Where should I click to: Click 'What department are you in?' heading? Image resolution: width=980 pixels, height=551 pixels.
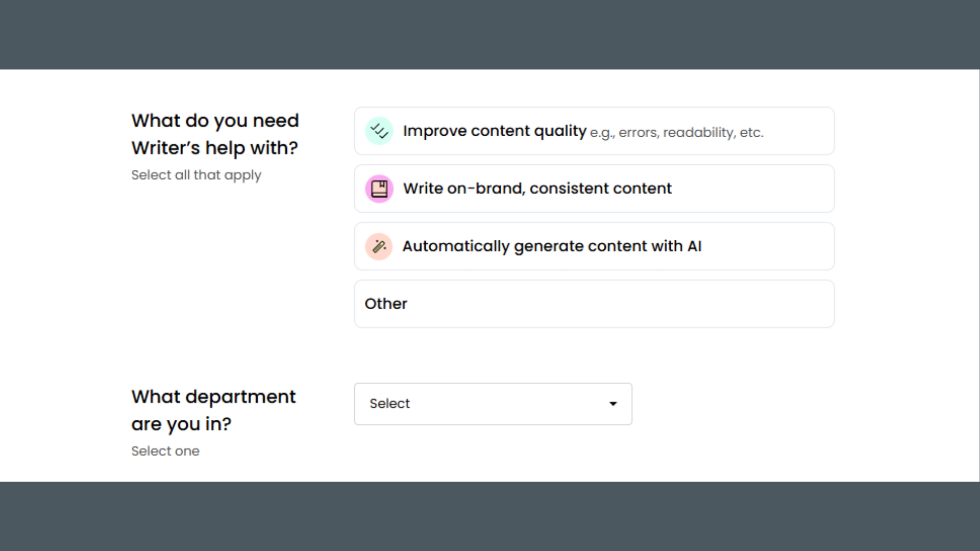(x=213, y=410)
